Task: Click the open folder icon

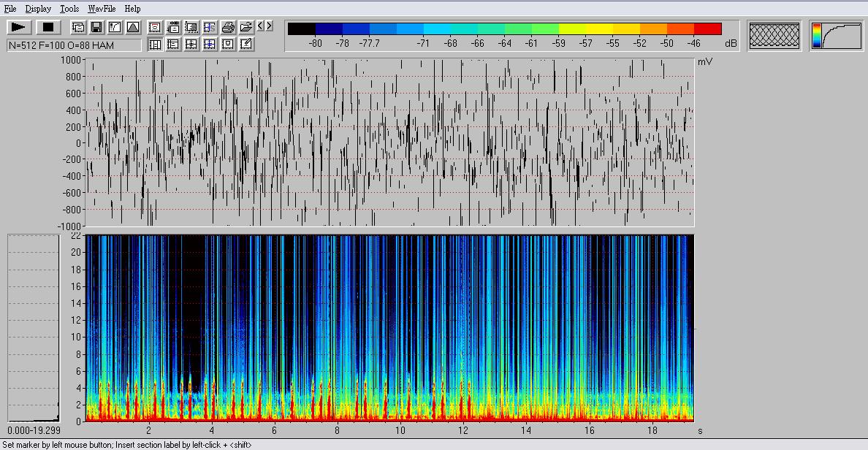Action: point(246,27)
